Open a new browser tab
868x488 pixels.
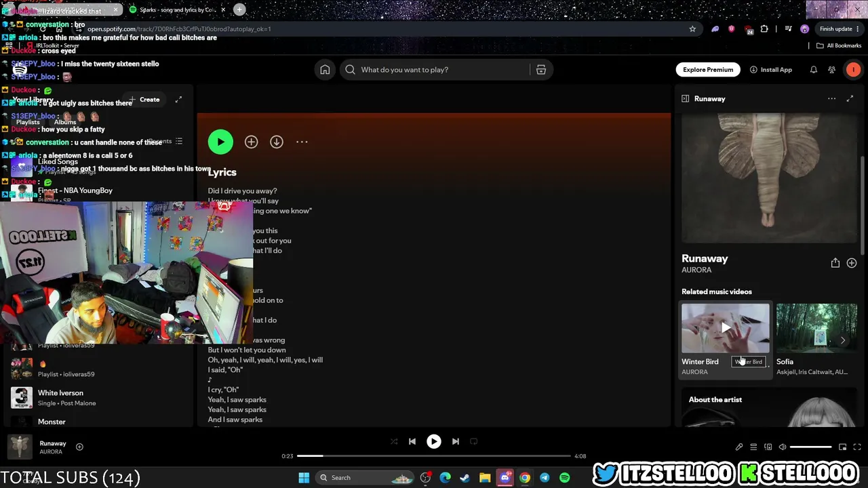pyautogui.click(x=239, y=9)
